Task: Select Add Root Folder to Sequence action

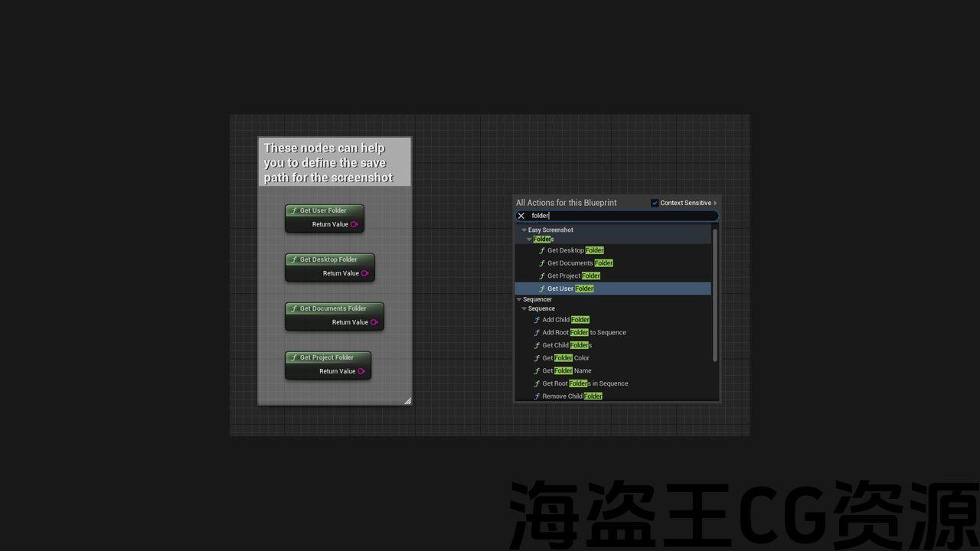Action: (583, 332)
